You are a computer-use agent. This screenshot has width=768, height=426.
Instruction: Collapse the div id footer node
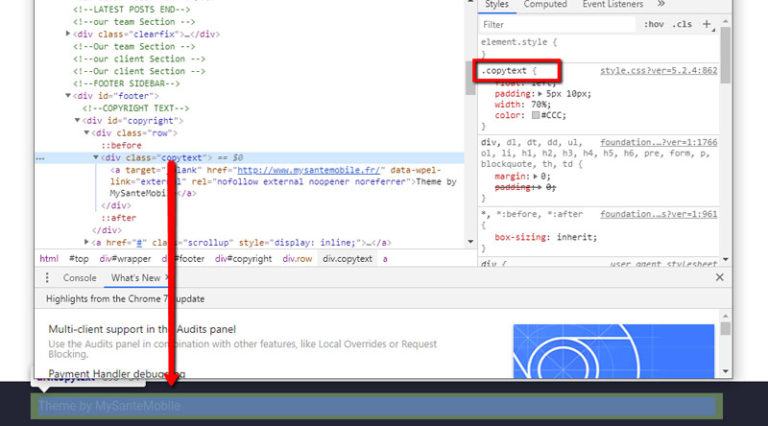69,96
